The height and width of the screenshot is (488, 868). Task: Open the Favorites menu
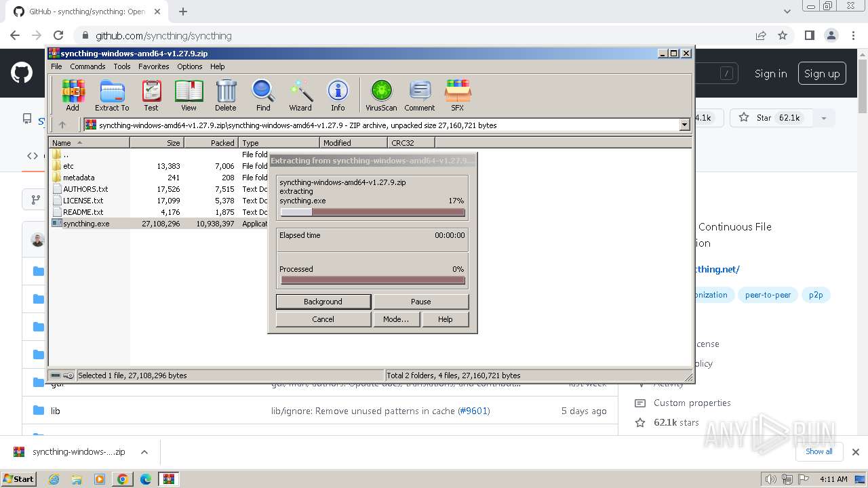click(x=154, y=66)
